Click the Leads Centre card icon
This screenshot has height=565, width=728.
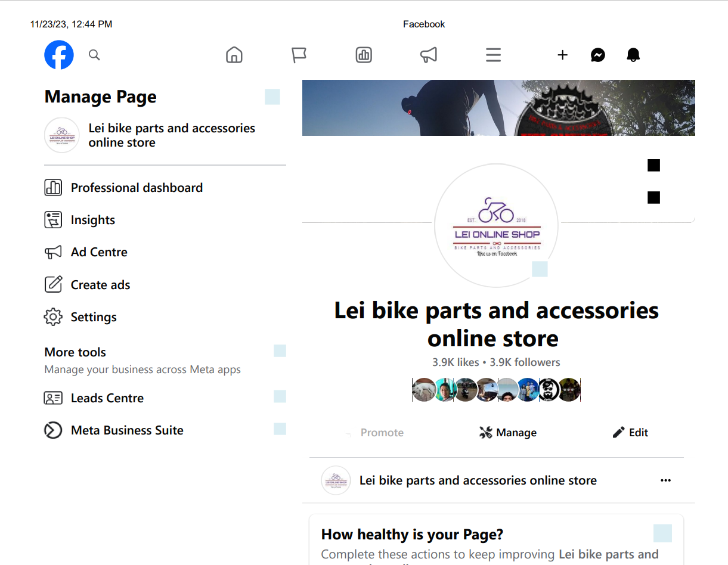point(53,398)
